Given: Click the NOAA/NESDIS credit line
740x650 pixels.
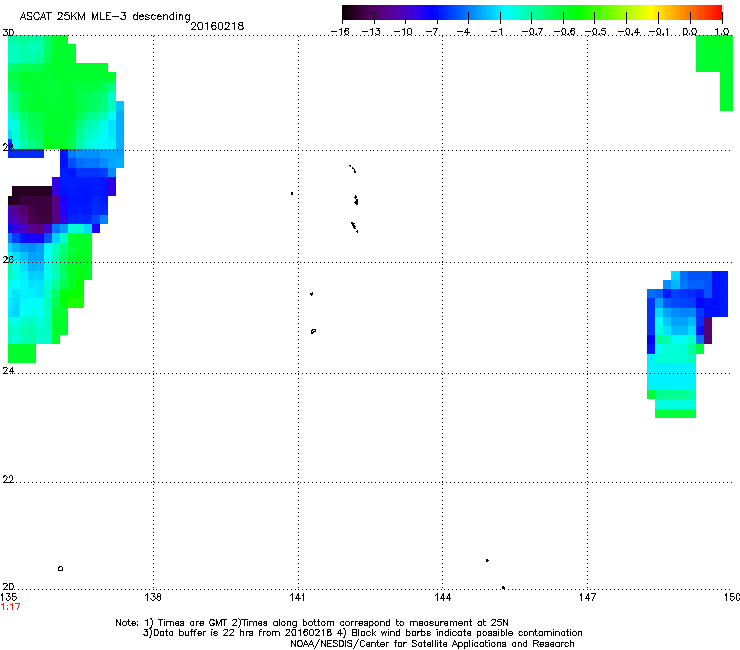Looking at the screenshot, I should (432, 644).
